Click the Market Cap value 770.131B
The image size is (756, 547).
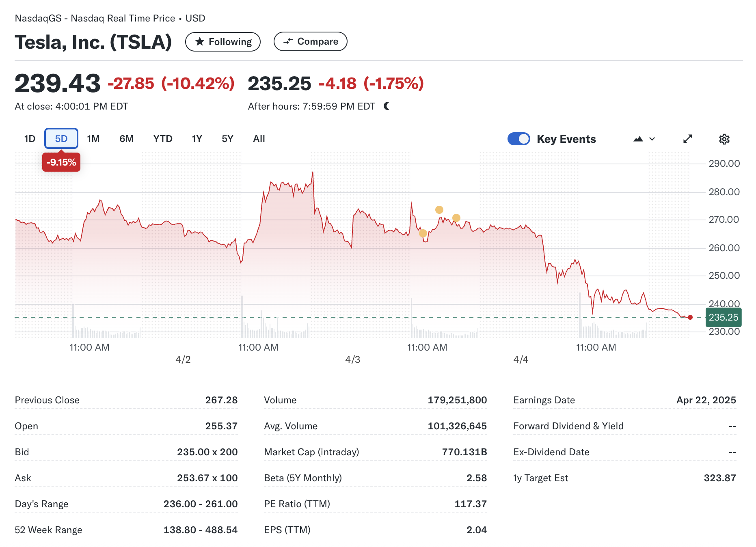[464, 452]
